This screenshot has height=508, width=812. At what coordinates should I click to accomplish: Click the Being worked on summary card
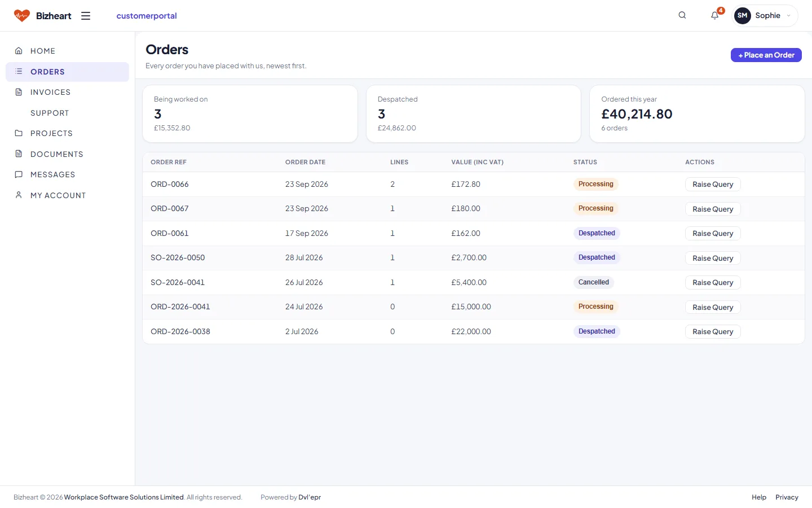pyautogui.click(x=250, y=114)
